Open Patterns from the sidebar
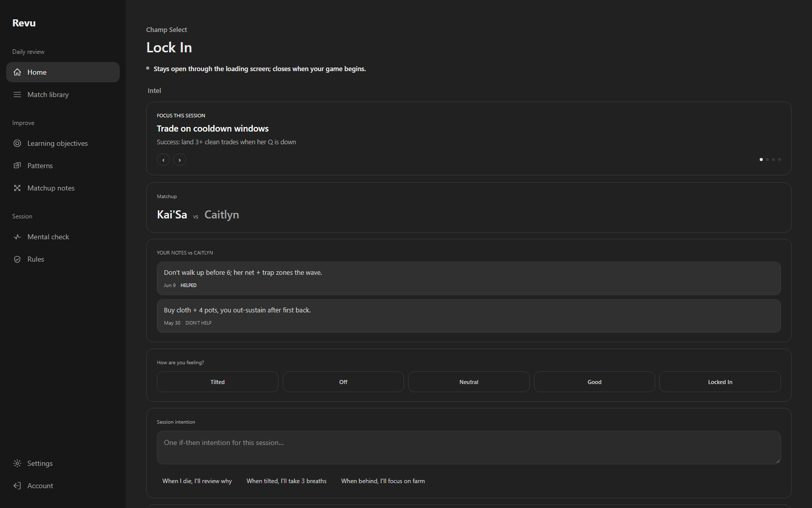Screen dimensions: 812x508 click(63, 166)
